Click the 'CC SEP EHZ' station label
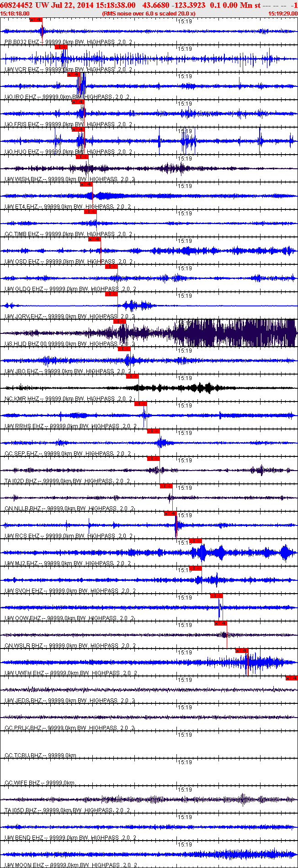 pyautogui.click(x=21, y=454)
